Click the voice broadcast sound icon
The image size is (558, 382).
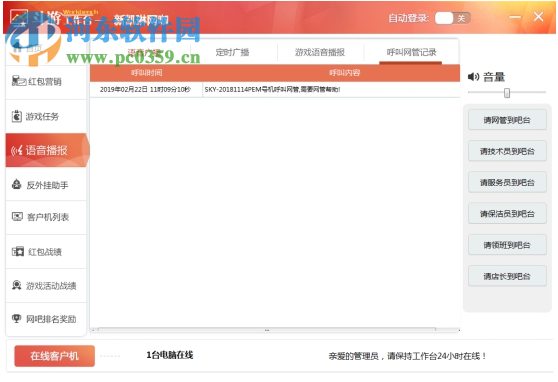(17, 150)
